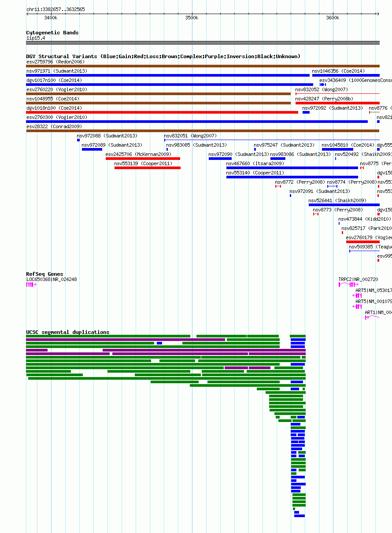392x533 pixels.
Task: Click esv2760300 (Vogler2010) variant label
Action: click(57, 117)
